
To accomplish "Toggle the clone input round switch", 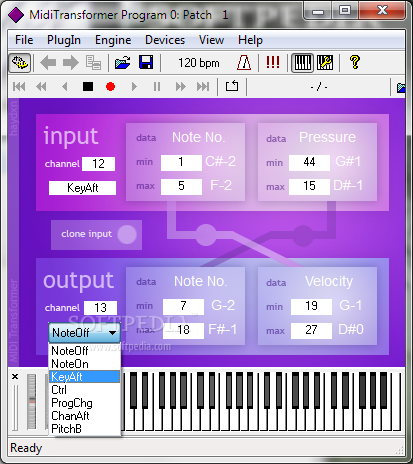I will coord(127,234).
